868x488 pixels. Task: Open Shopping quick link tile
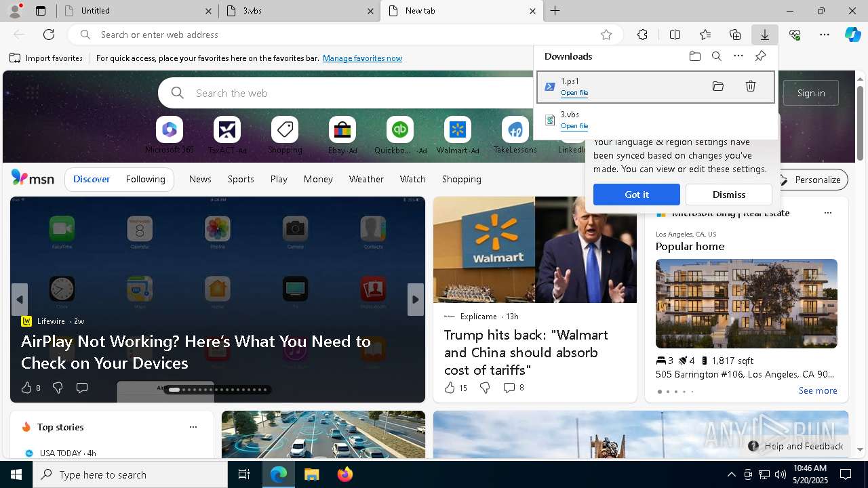click(285, 135)
